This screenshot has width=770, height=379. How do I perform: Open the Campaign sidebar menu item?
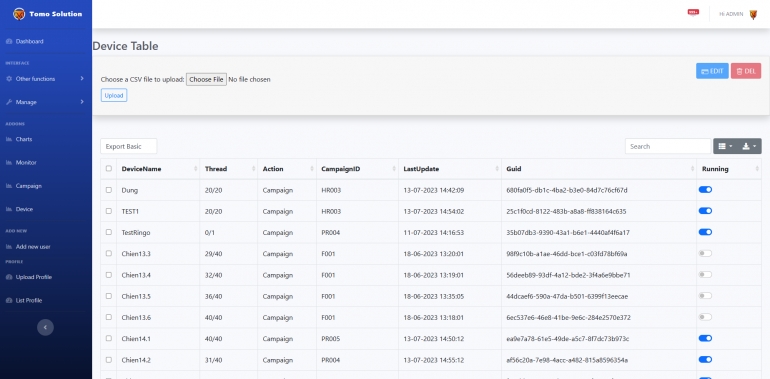pyautogui.click(x=28, y=186)
